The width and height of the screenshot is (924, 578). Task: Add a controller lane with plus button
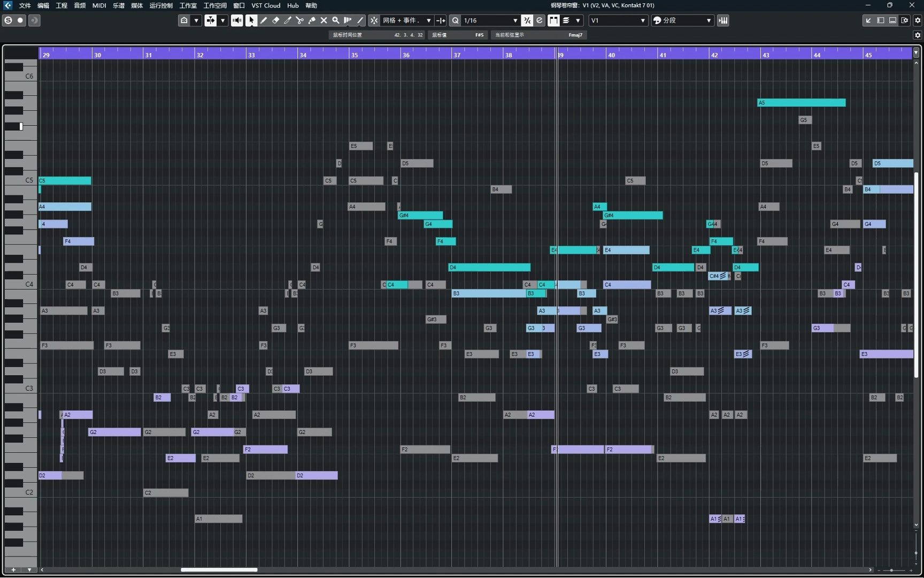pyautogui.click(x=13, y=570)
